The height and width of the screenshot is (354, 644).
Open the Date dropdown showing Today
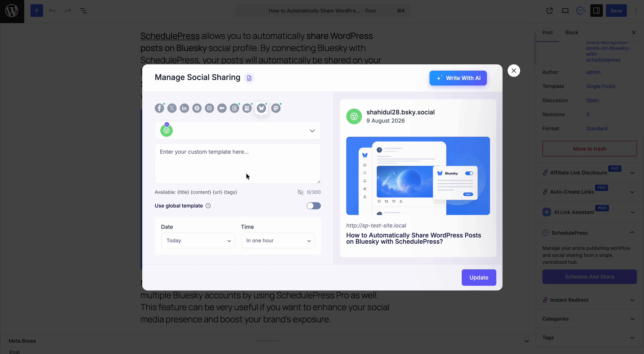[198, 240]
